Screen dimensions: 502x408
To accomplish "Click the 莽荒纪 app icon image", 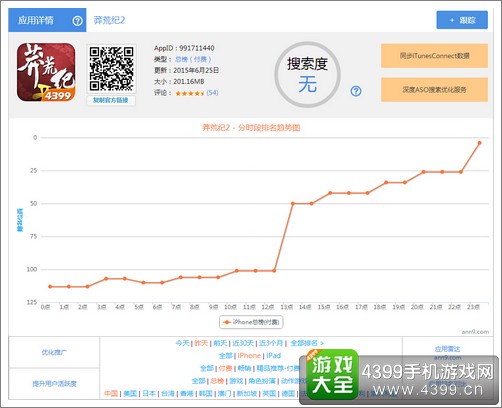I will pos(46,72).
